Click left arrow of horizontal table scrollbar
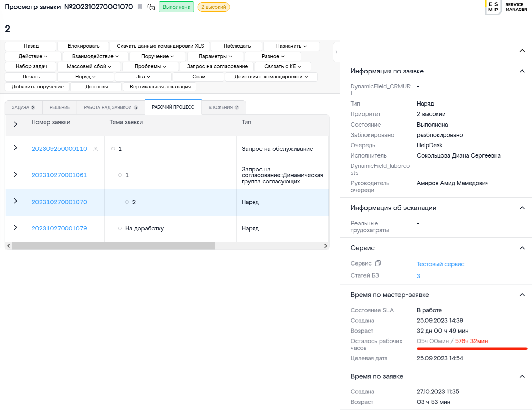The image size is (532, 411). (x=9, y=246)
